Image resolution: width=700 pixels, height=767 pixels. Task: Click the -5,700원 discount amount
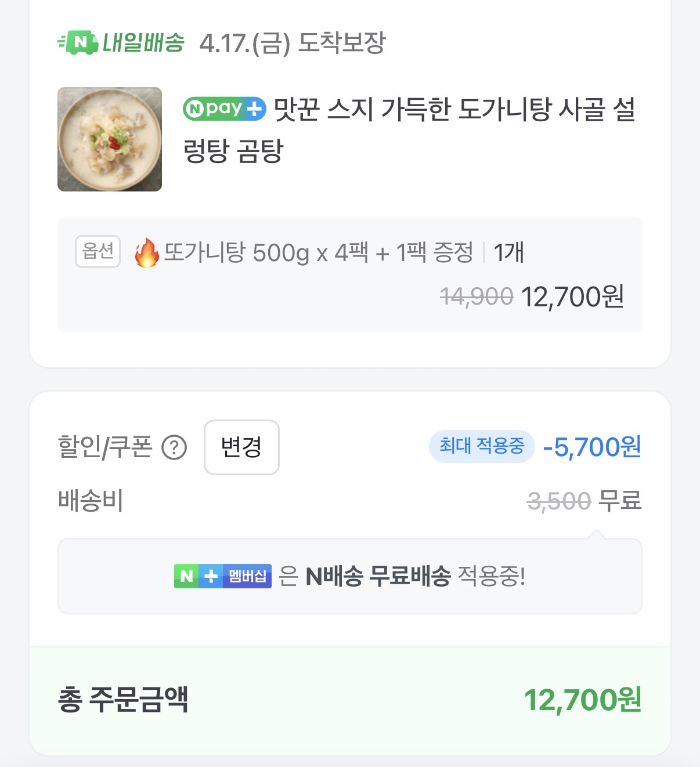(591, 447)
